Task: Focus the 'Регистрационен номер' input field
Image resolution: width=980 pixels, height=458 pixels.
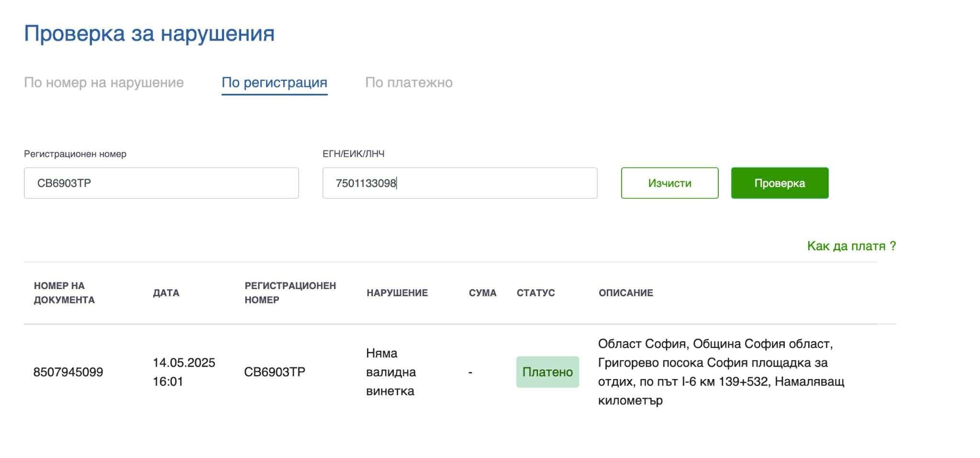Action: point(161,183)
